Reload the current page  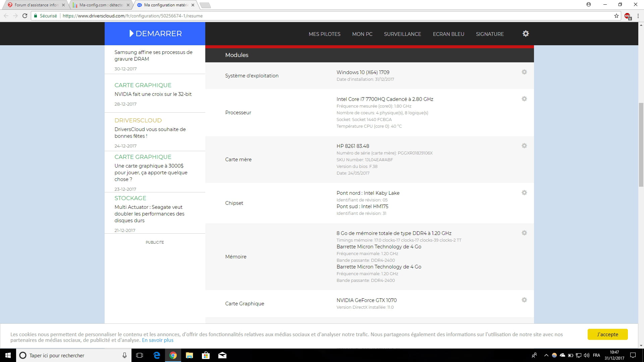pyautogui.click(x=25, y=16)
